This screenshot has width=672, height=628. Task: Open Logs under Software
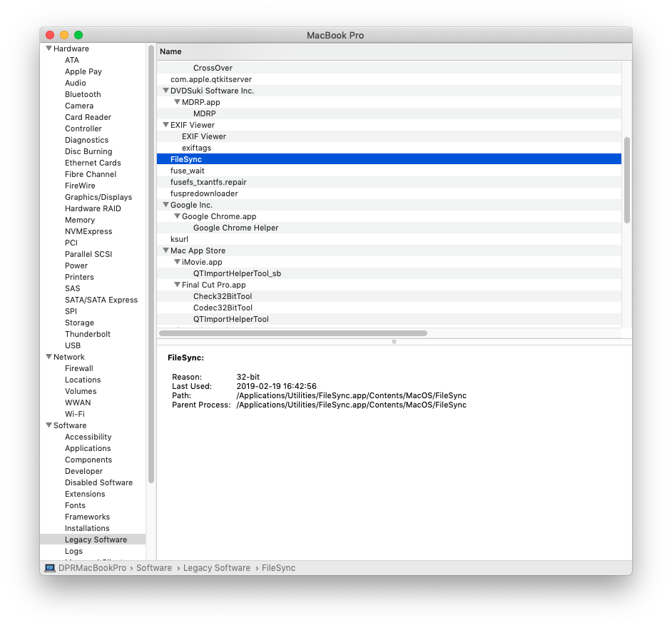(x=73, y=551)
